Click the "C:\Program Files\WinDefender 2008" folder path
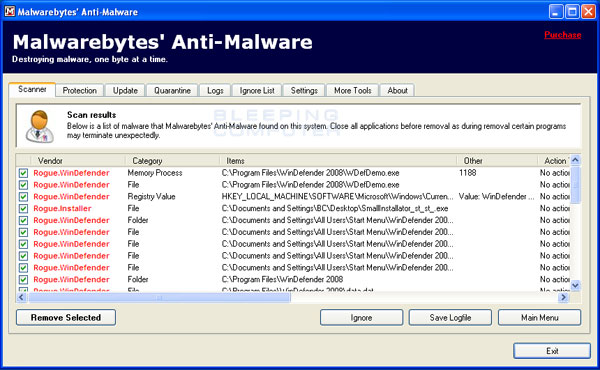The image size is (600, 370). [x=282, y=280]
